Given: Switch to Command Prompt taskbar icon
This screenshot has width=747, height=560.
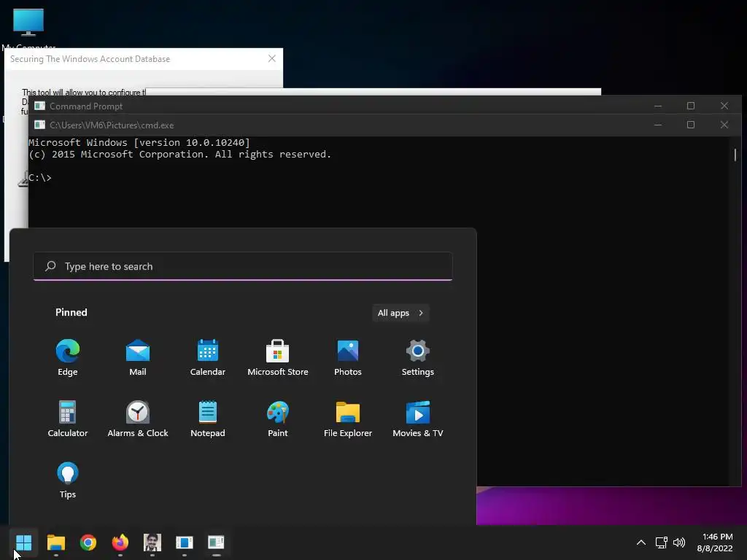Looking at the screenshot, I should [x=216, y=542].
